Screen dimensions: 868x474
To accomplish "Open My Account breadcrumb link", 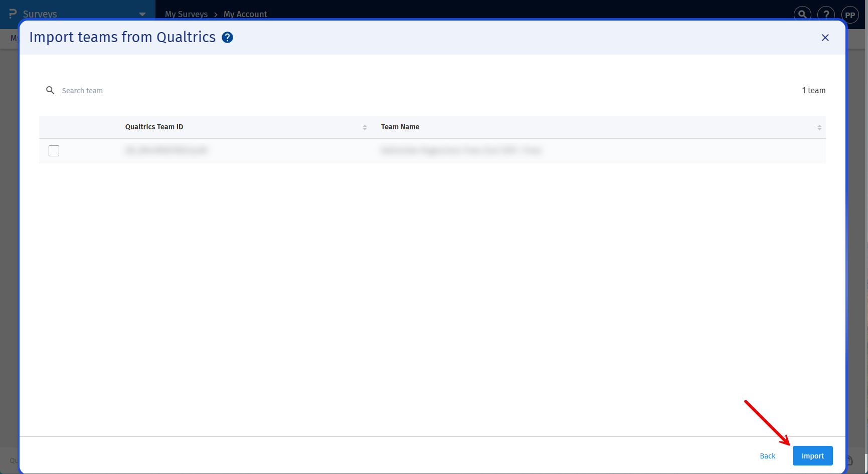I will tap(245, 14).
